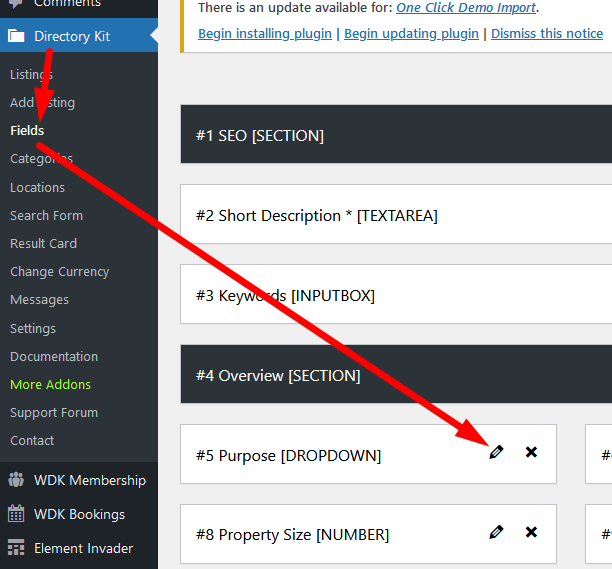Open the Documentation menu item
This screenshot has height=569, width=612.
click(x=54, y=356)
